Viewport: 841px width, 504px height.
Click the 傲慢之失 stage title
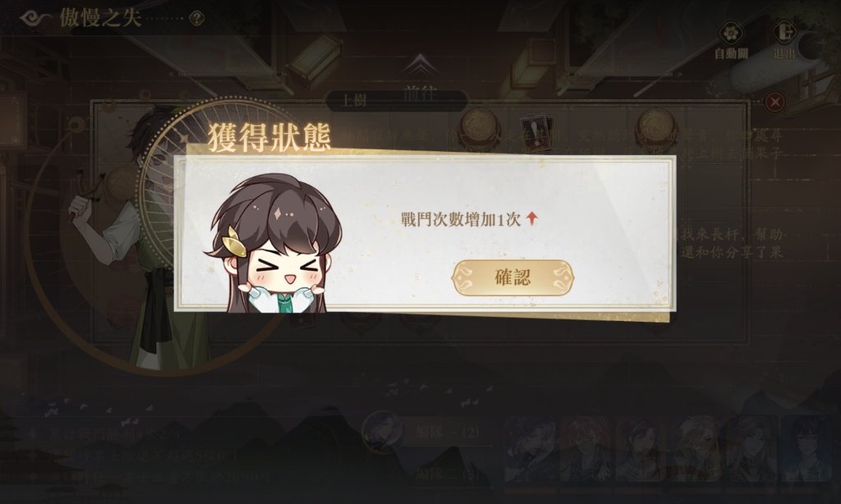(100, 18)
